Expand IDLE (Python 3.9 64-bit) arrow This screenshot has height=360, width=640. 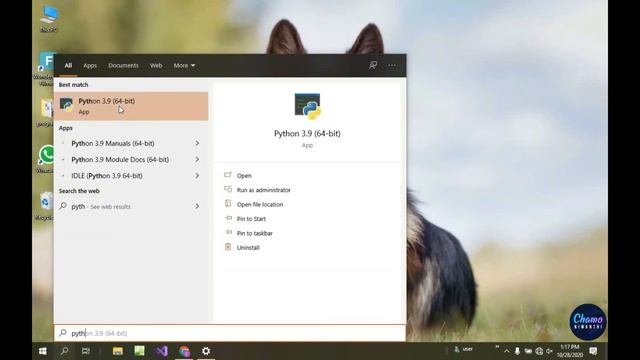tap(197, 176)
